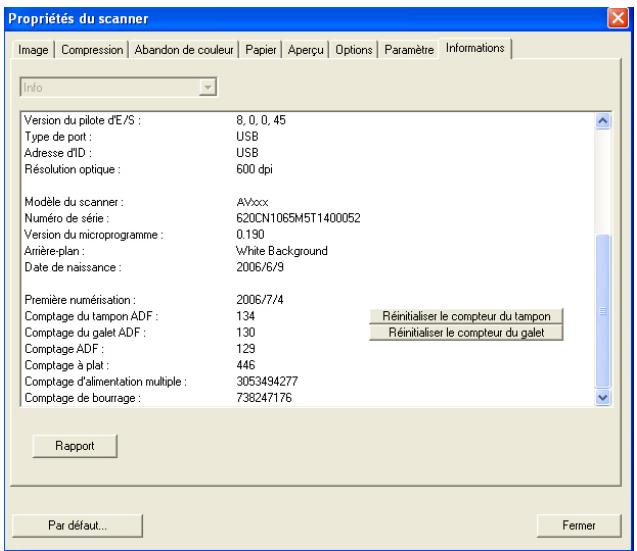Click Réinitialiser le compteur du galet
Viewport: 637px width, 551px height.
coord(466,332)
